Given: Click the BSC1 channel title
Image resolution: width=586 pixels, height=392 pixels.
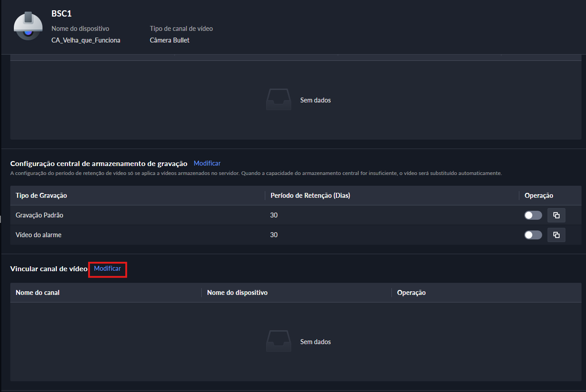Looking at the screenshot, I should point(61,14).
